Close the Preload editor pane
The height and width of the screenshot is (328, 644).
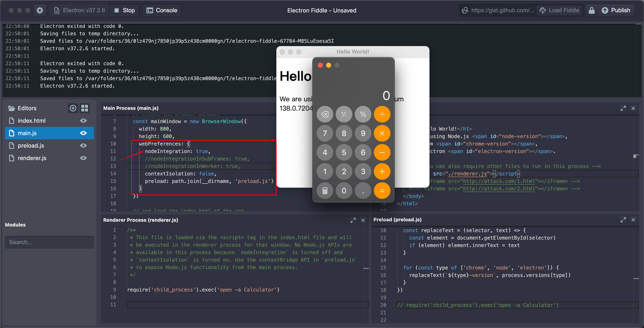click(x=633, y=220)
